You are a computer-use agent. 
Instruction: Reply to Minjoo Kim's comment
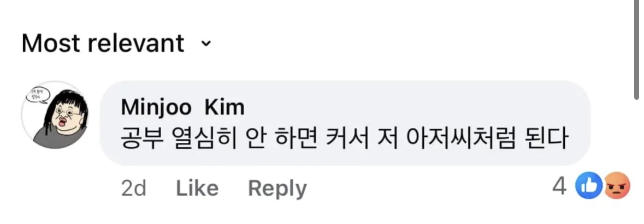click(277, 189)
